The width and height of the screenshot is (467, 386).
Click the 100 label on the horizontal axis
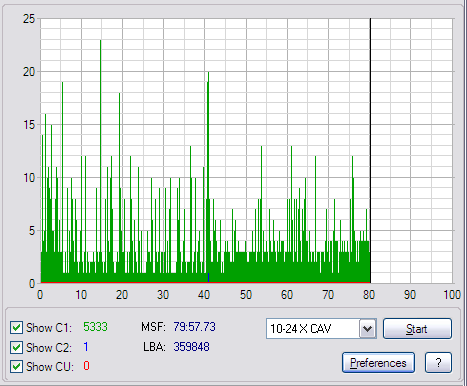tap(452, 295)
